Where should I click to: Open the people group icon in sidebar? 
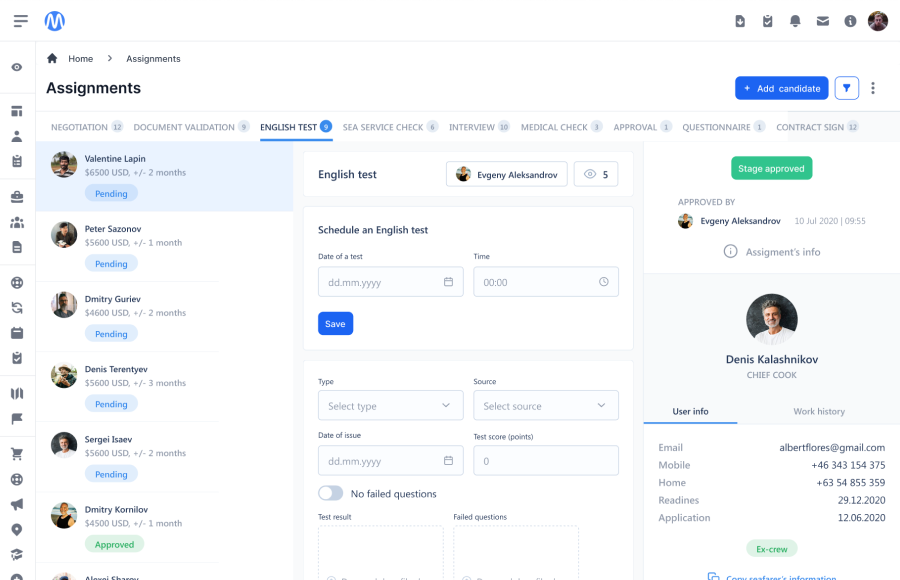[17, 222]
